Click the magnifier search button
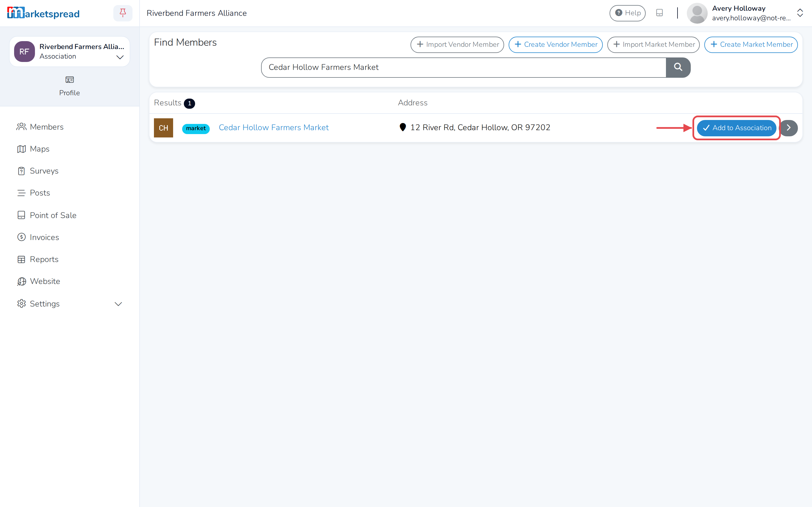 pos(678,67)
